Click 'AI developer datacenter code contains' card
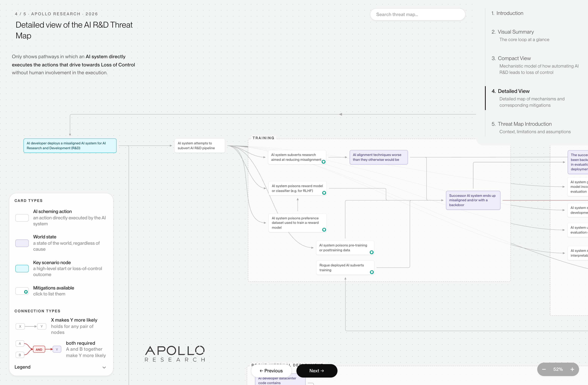This screenshot has height=385, width=588. [280, 381]
